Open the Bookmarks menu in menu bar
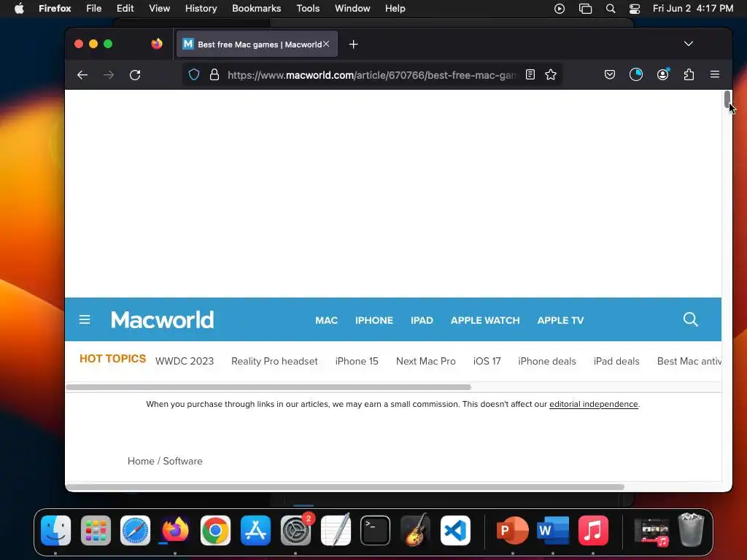Screen dimensions: 747x560 256,9
